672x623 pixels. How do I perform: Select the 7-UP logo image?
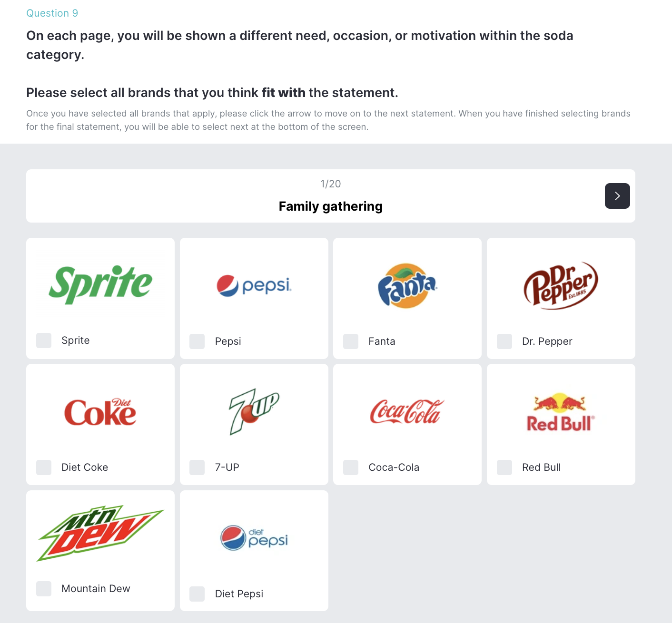[254, 412]
